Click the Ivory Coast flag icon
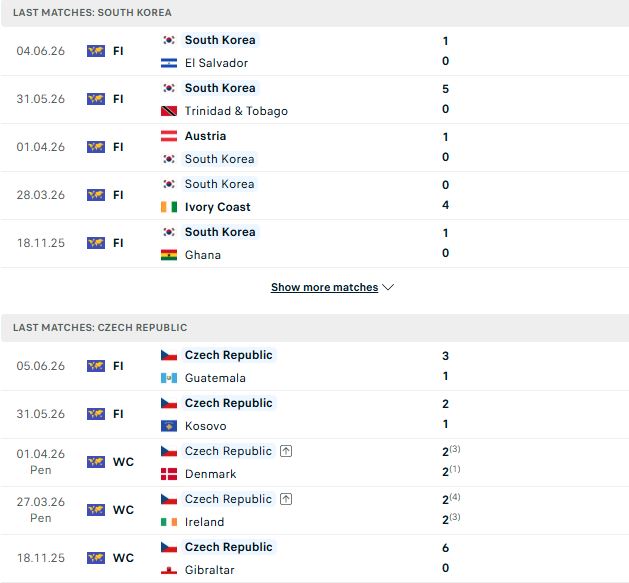Screen dimensions: 629x583 (168, 207)
